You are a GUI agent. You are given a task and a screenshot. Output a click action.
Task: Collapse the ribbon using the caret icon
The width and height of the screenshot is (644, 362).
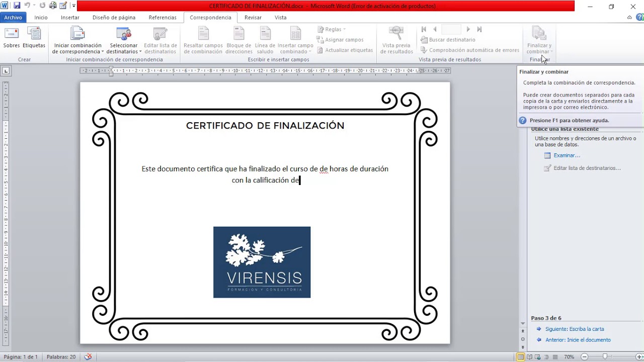pos(629,18)
